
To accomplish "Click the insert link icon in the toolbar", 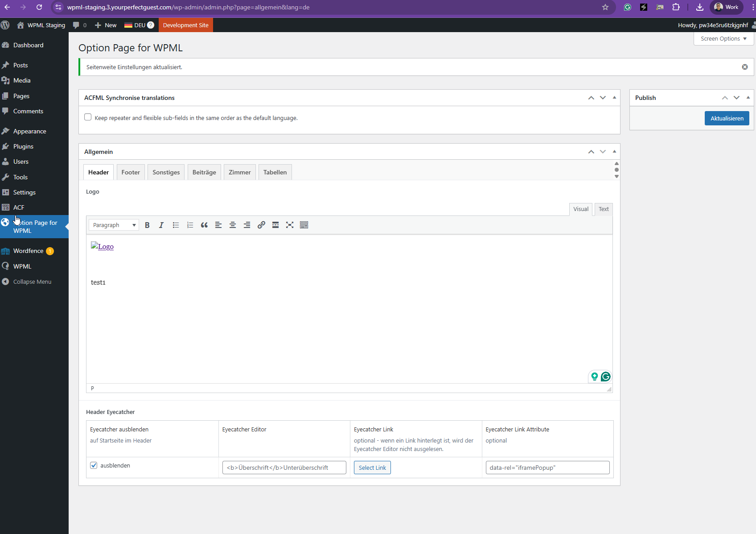I will (x=261, y=225).
